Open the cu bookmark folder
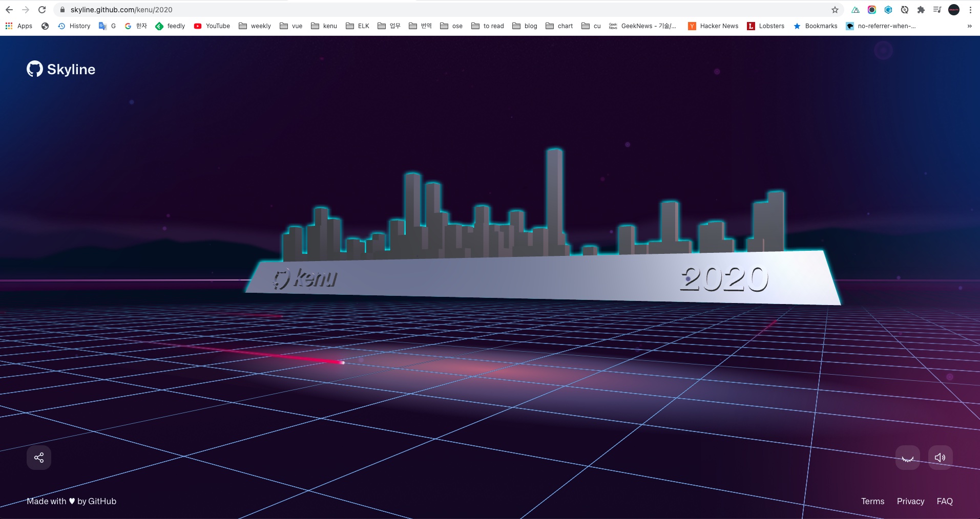Image resolution: width=980 pixels, height=519 pixels. click(x=591, y=26)
